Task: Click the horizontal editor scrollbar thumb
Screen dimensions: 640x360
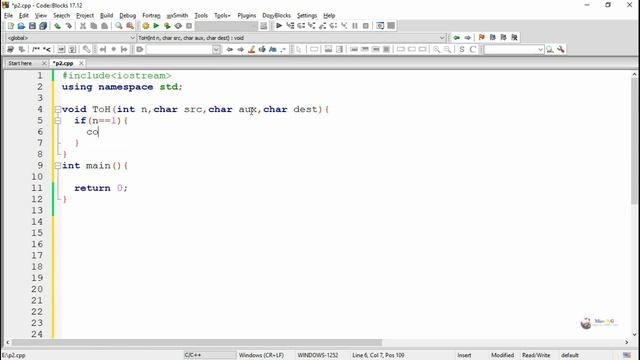Action: coord(196,342)
